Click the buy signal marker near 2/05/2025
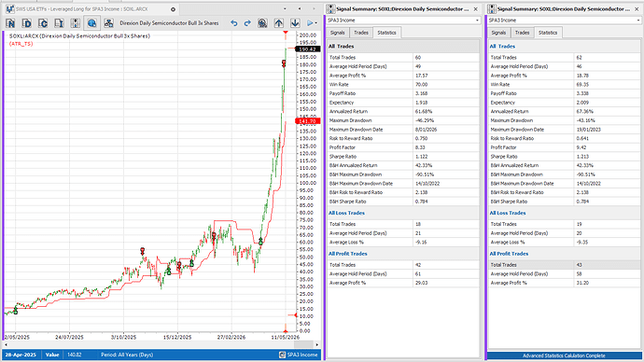 click(16, 311)
